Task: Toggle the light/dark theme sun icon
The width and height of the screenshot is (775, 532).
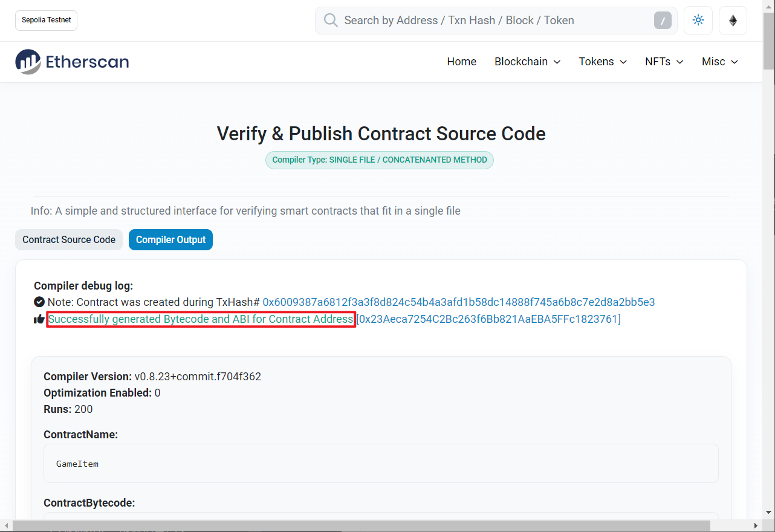Action: (x=698, y=21)
